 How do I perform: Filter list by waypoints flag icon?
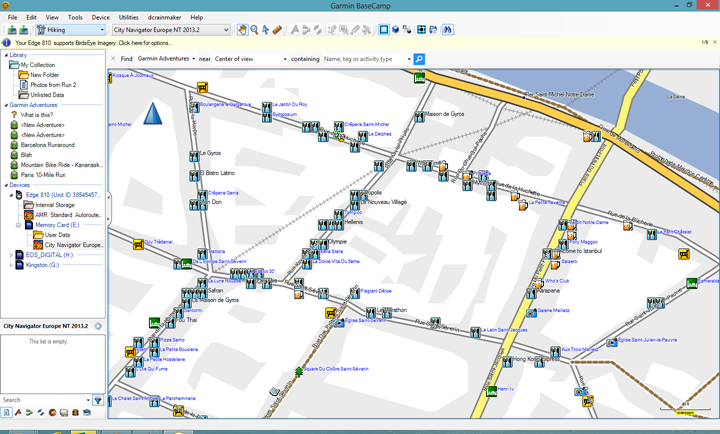(18, 412)
